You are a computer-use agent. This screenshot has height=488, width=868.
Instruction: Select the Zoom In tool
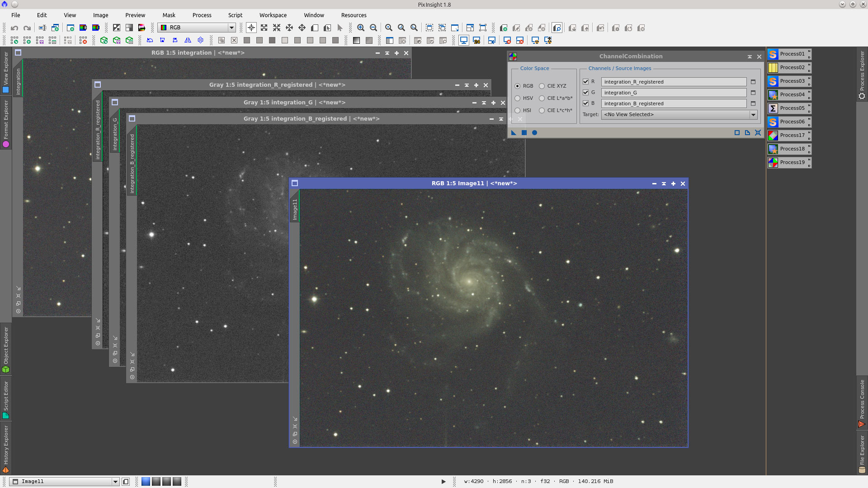[x=361, y=28]
